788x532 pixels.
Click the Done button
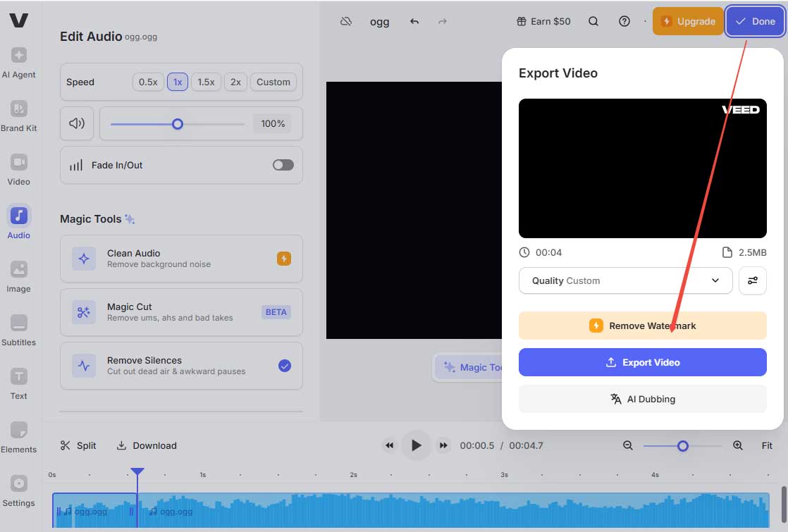(x=755, y=21)
